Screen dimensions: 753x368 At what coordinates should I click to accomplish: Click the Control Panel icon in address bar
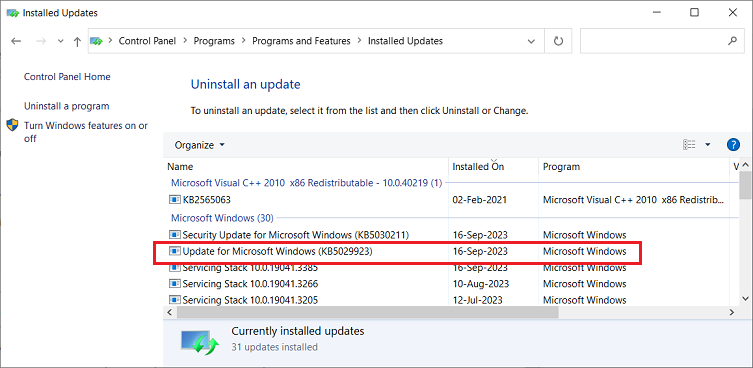click(x=97, y=41)
